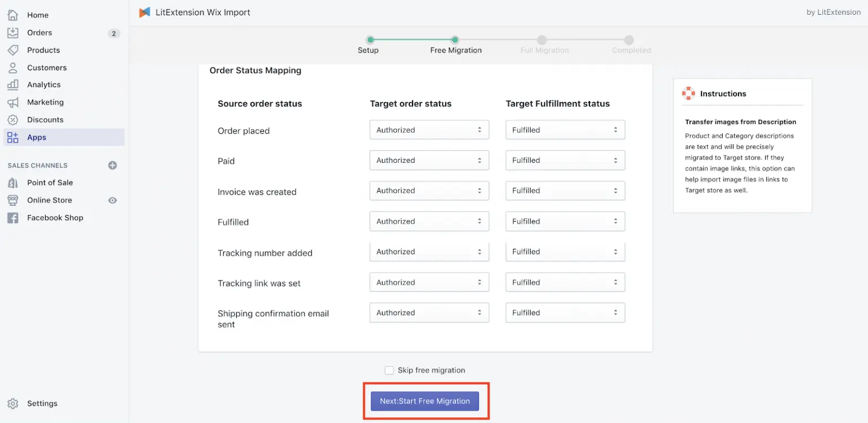The width and height of the screenshot is (868, 423).
Task: Open target fulfillment status for Paid
Action: (x=565, y=161)
